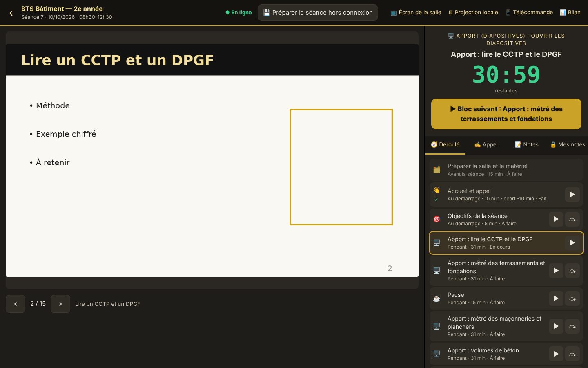The width and height of the screenshot is (588, 368).
Task: Click the slide counter 2 / 15
Action: [38, 304]
